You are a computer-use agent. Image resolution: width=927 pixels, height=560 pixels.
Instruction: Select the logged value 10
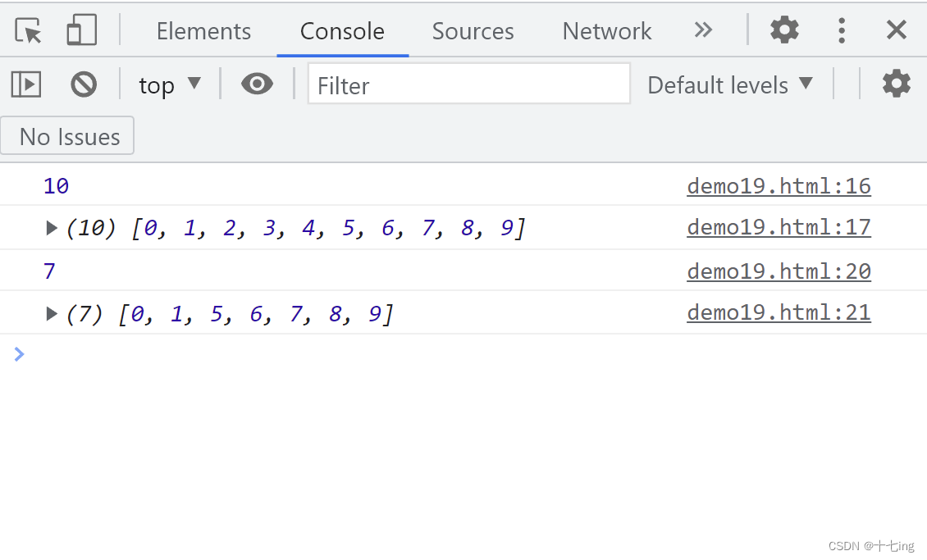pyautogui.click(x=56, y=186)
